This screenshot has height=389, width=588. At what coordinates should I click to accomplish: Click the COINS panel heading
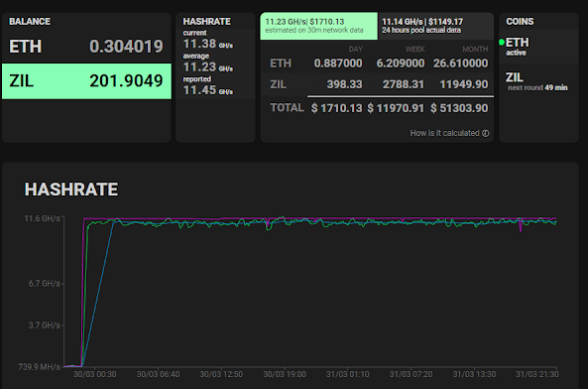520,22
